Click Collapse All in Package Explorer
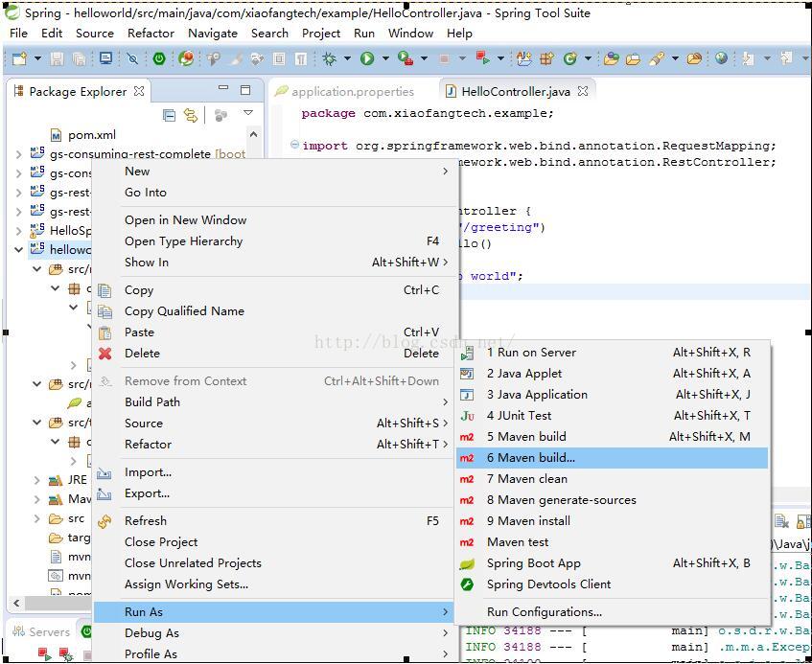The image size is (812, 664). 169,115
